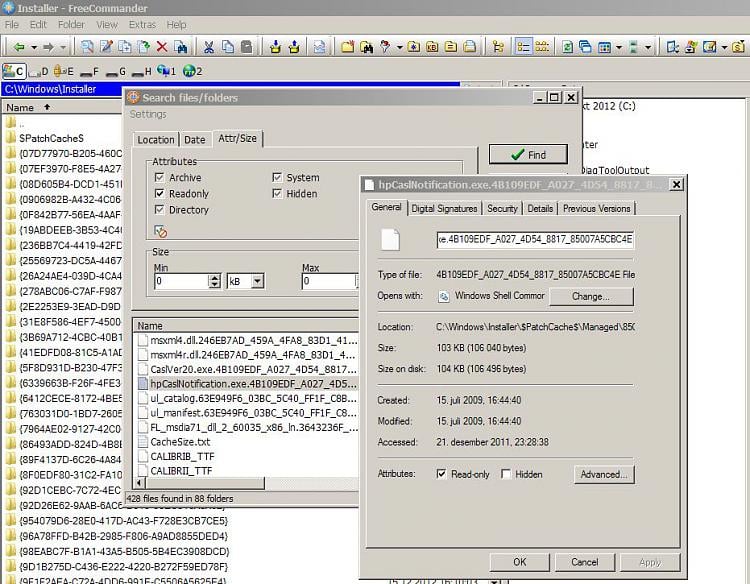Screen dimensions: 750x584
Task: Open the File menu
Action: pos(11,24)
